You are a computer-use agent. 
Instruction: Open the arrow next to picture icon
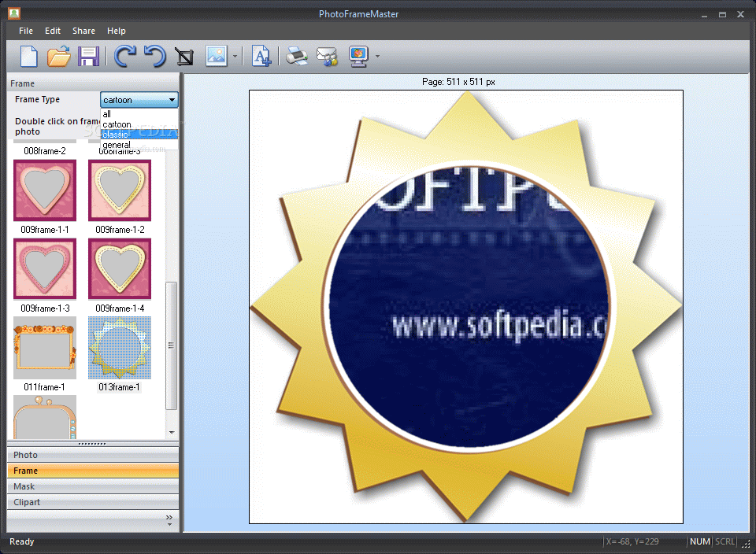click(235, 57)
